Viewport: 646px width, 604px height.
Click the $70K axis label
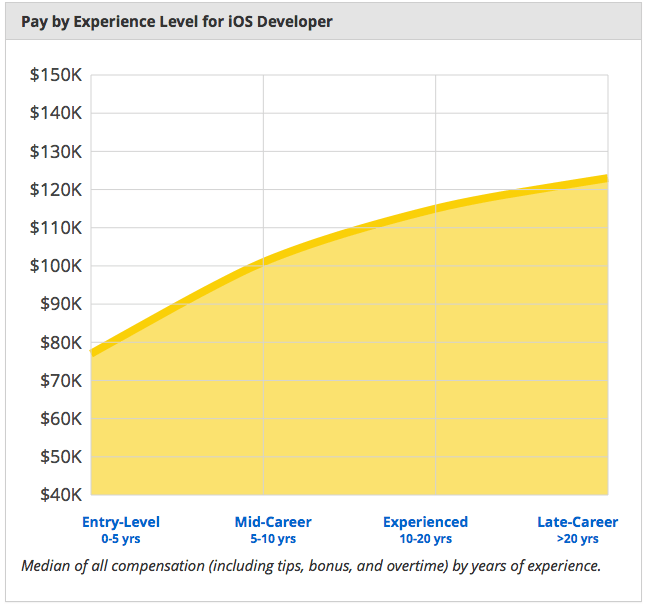click(x=61, y=380)
